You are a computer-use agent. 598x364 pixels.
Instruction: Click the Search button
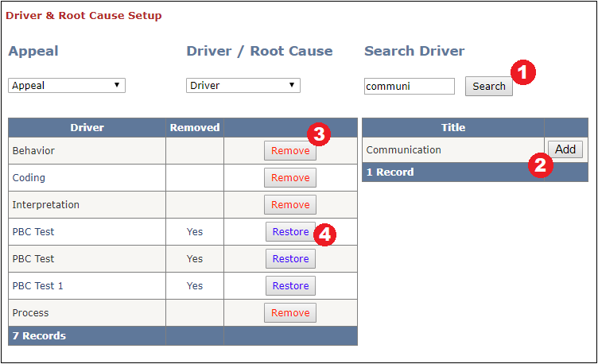(488, 86)
